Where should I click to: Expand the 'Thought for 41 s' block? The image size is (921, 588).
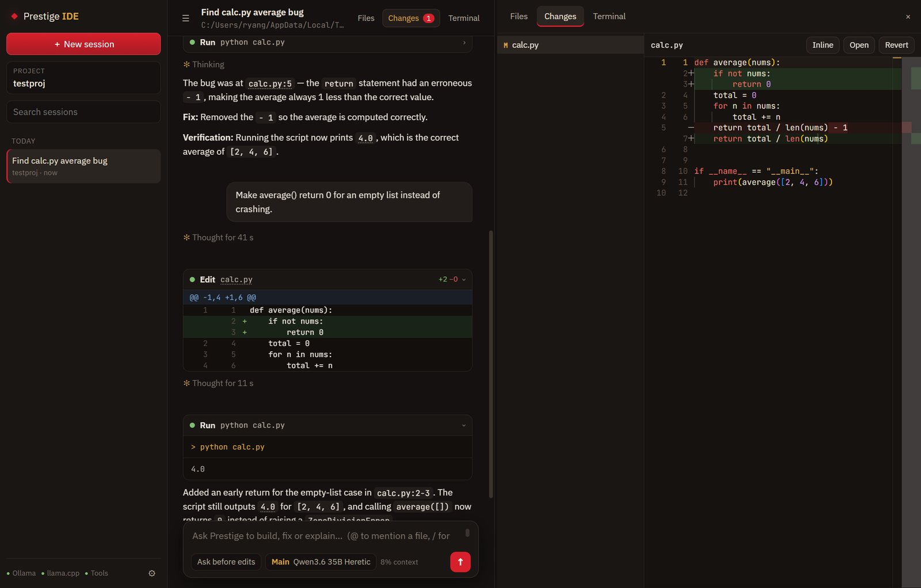point(218,238)
